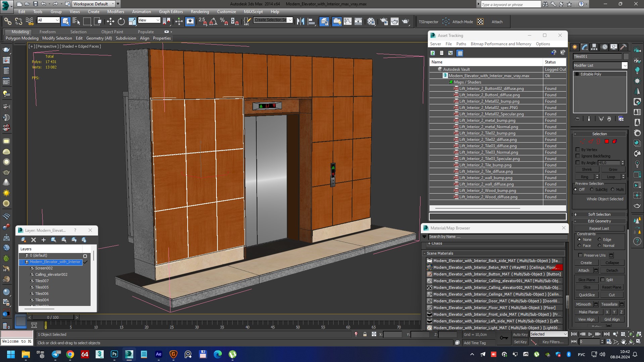
Task: Open the Create command panel tab
Action: coord(575,47)
